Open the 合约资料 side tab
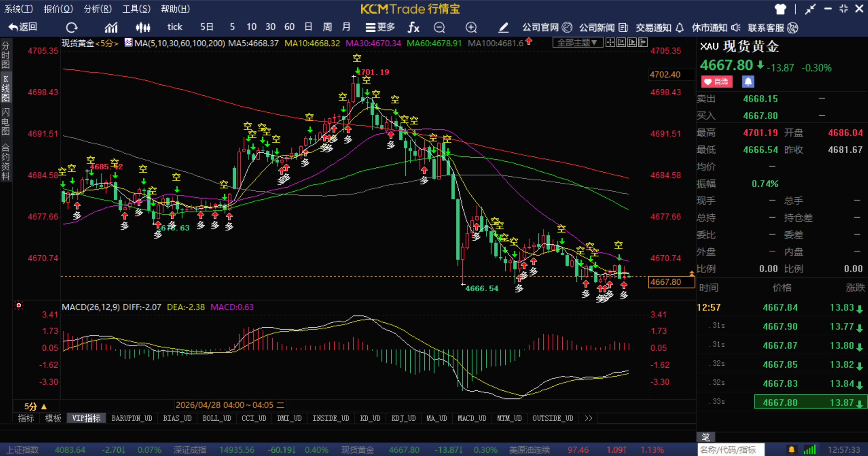The width and height of the screenshot is (868, 456). pos(5,162)
